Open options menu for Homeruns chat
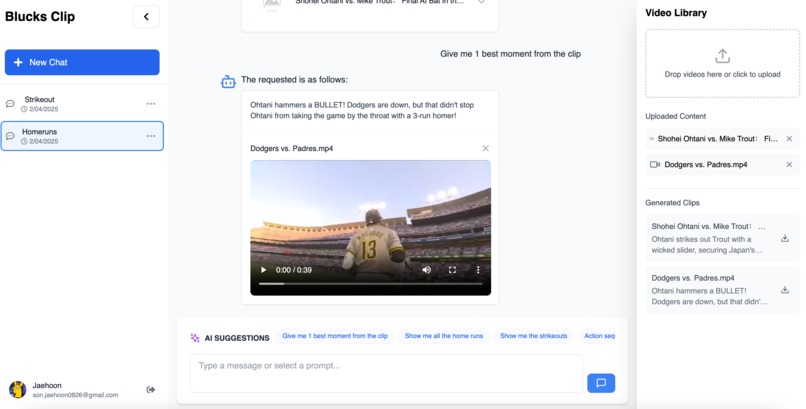 (x=151, y=136)
